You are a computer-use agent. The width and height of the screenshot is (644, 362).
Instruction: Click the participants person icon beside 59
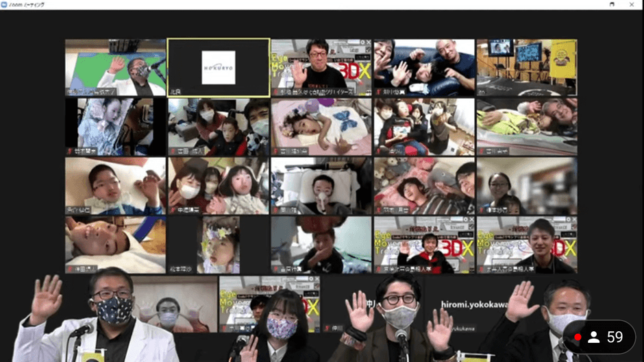click(x=594, y=337)
